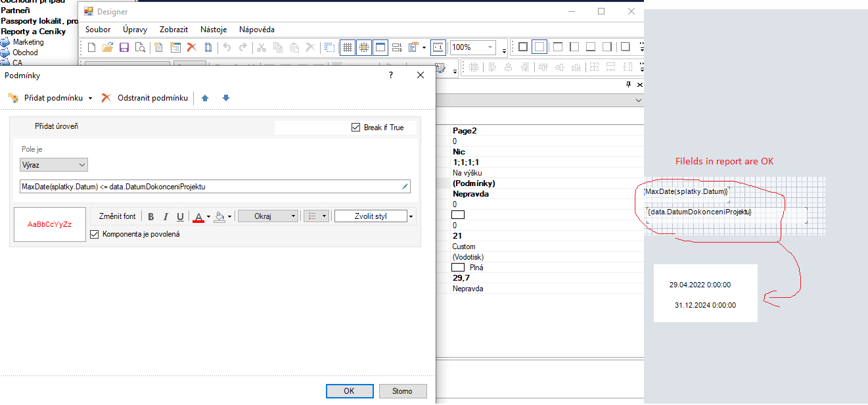Select the Marketing tree item
The image size is (868, 405).
tap(28, 42)
